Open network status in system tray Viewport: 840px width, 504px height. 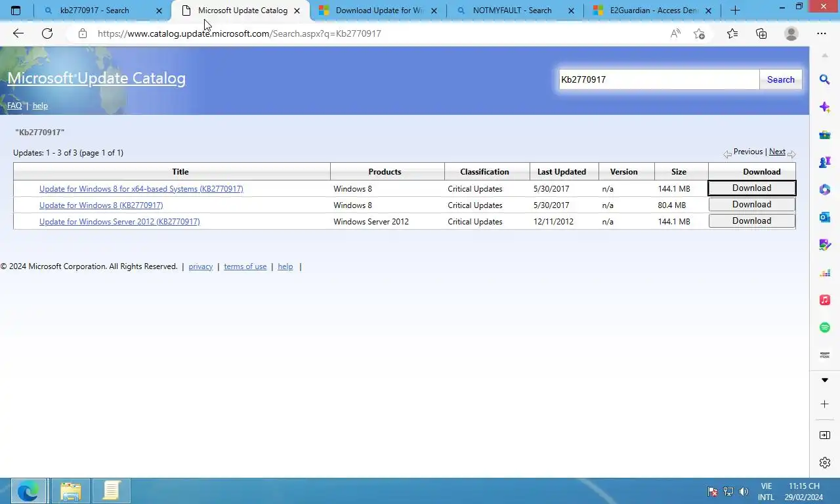tap(728, 492)
